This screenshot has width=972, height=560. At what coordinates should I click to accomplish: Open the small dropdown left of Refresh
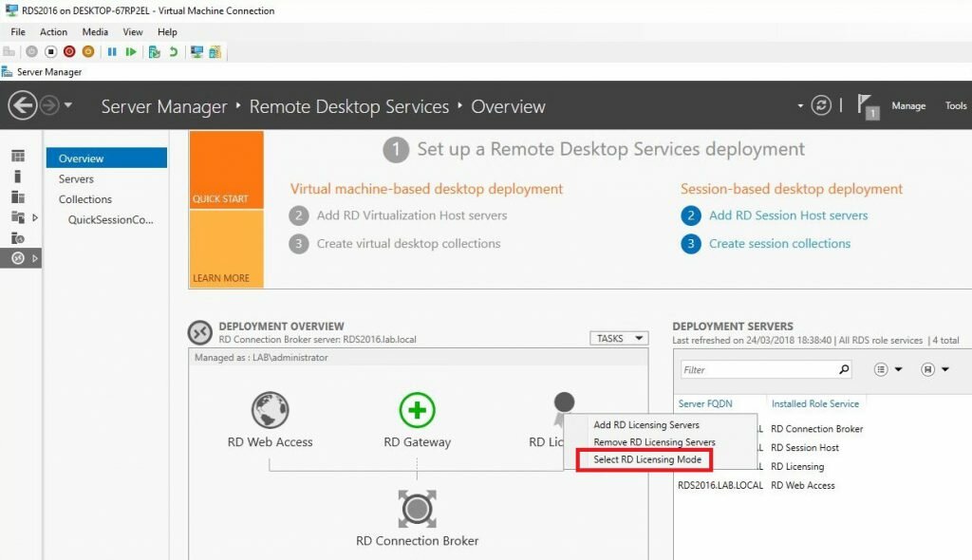[800, 106]
